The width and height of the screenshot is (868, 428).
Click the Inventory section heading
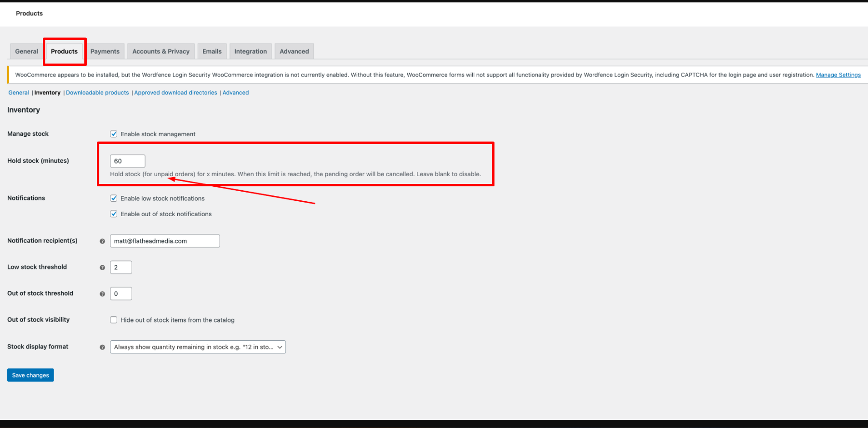(x=24, y=110)
